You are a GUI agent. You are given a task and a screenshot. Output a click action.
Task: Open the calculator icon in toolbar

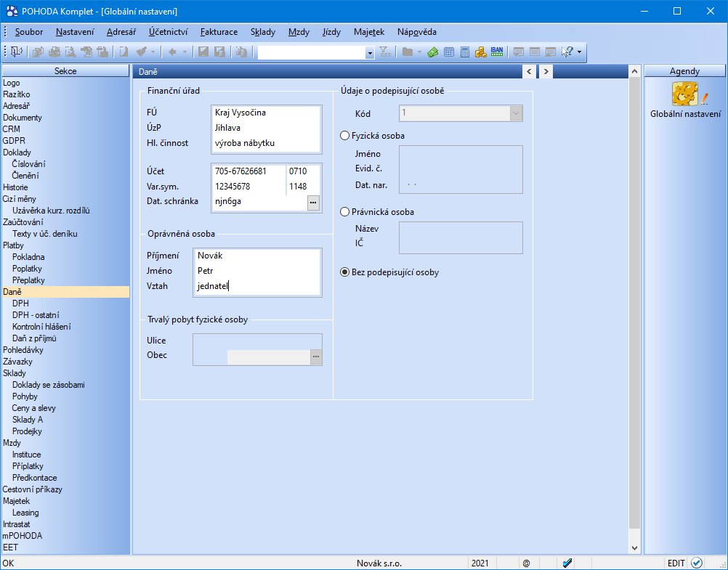coord(465,52)
